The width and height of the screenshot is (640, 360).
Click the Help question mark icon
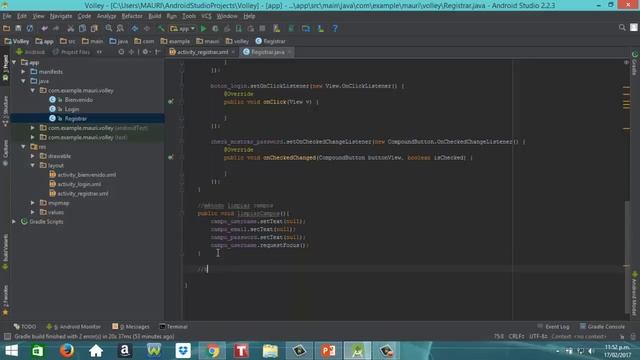[335, 29]
